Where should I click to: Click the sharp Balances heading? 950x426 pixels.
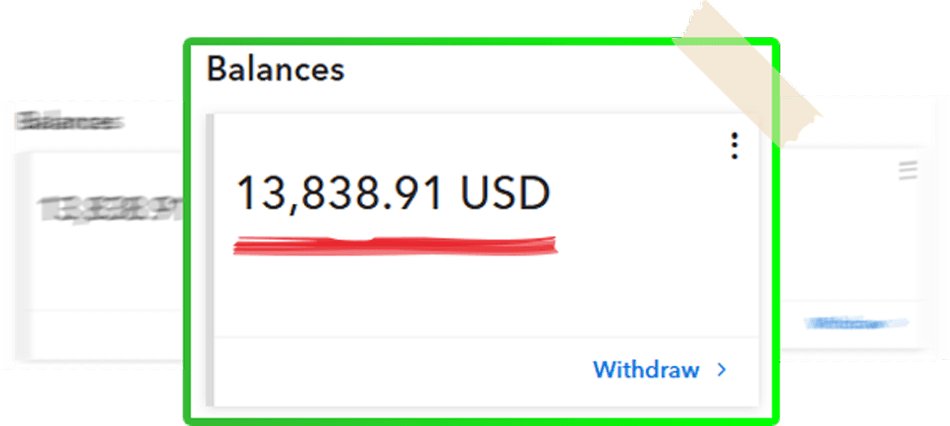(276, 70)
